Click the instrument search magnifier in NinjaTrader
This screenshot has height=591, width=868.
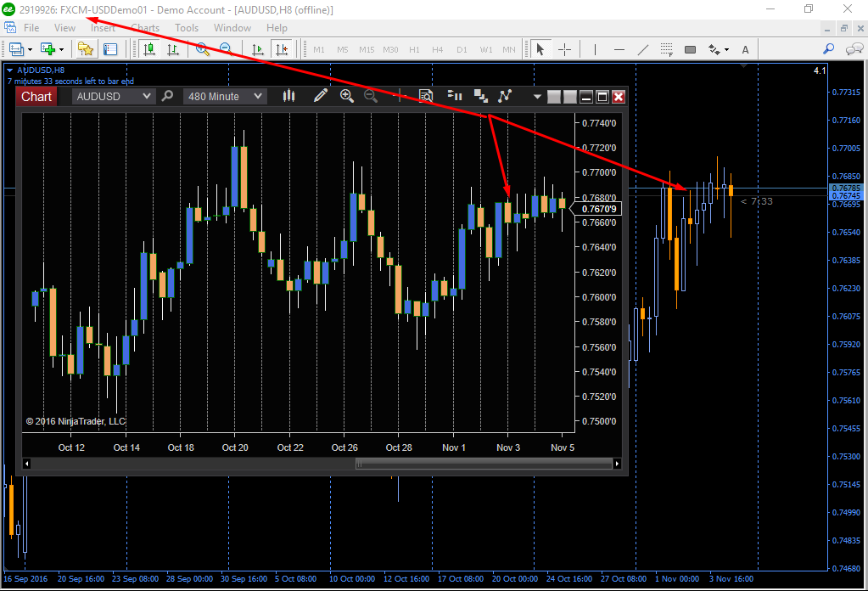[167, 96]
